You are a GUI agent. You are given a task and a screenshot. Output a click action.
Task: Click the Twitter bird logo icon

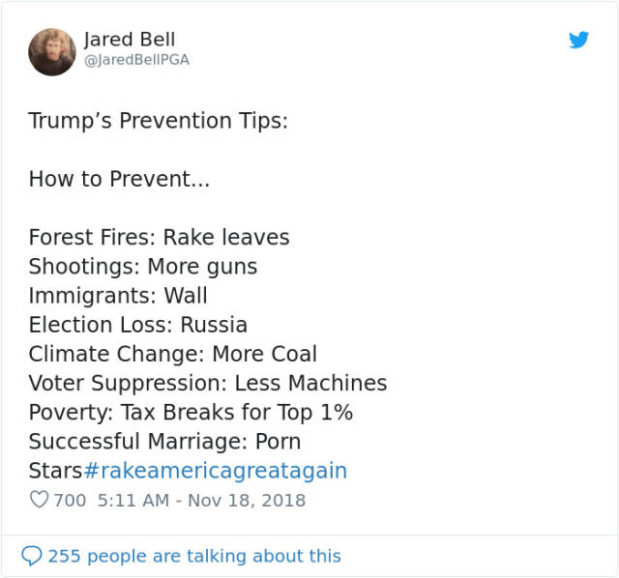tap(579, 40)
